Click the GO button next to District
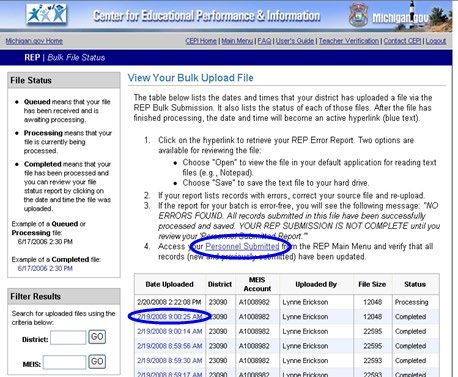458x377 pixels. (97, 337)
